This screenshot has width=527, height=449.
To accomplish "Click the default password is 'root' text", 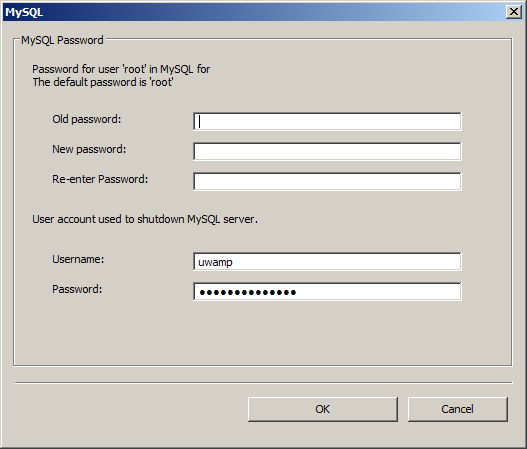I will pyautogui.click(x=103, y=82).
